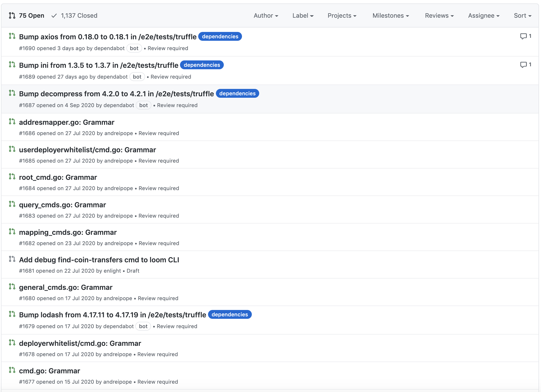Expand the Milestones filter
This screenshot has width=541, height=392.
click(x=391, y=16)
